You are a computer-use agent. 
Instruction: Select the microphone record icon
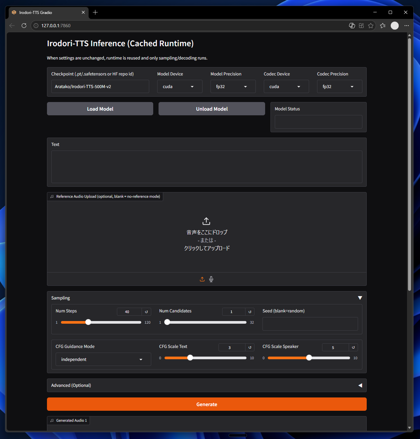(x=211, y=279)
